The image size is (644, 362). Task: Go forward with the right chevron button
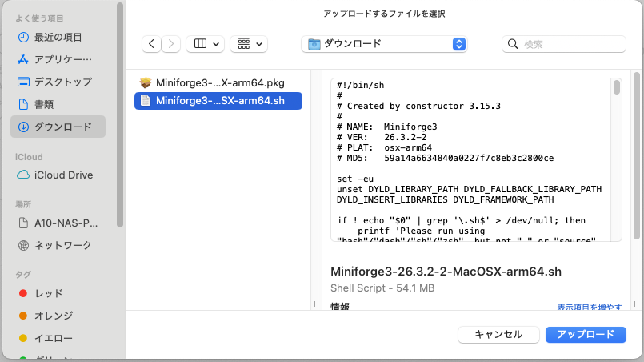click(x=171, y=43)
